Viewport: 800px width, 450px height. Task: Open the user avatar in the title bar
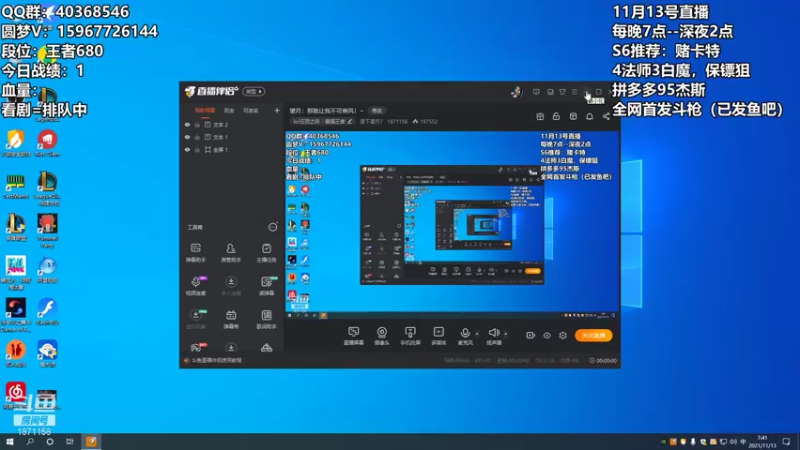516,92
